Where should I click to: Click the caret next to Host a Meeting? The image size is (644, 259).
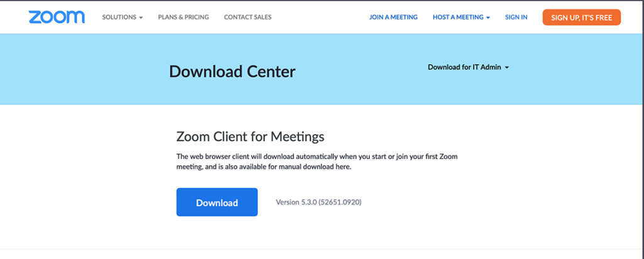coord(488,18)
